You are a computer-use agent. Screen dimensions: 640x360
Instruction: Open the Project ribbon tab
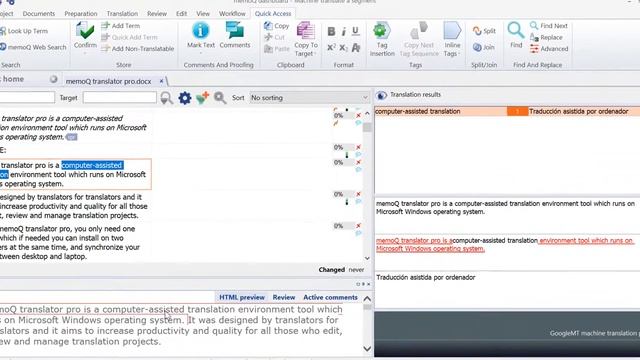pos(7,13)
